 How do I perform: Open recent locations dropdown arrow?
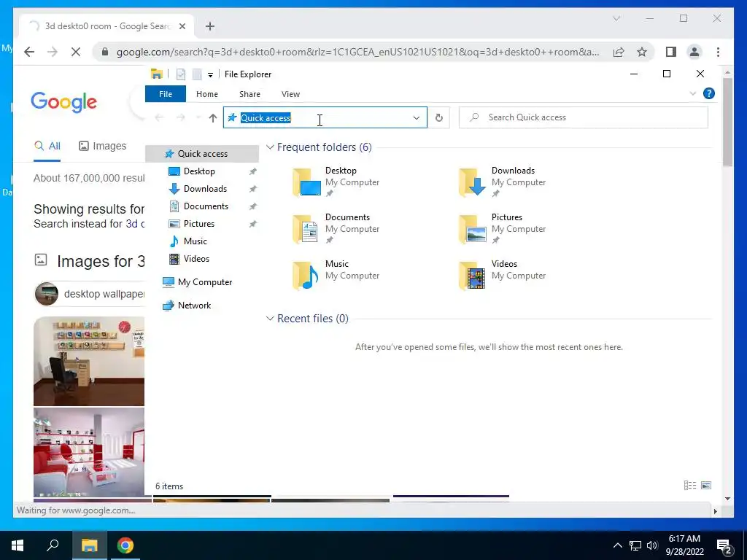(x=198, y=117)
